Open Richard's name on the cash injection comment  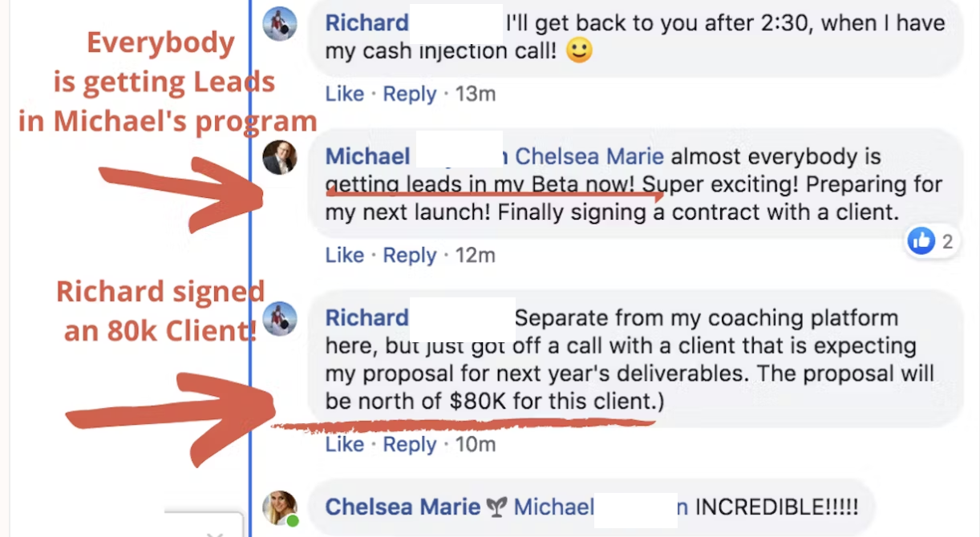(366, 22)
